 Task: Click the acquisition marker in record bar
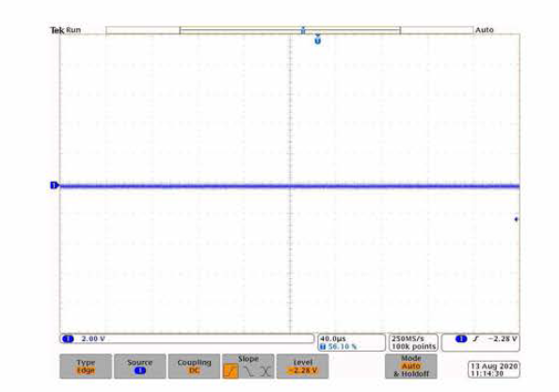pos(303,30)
